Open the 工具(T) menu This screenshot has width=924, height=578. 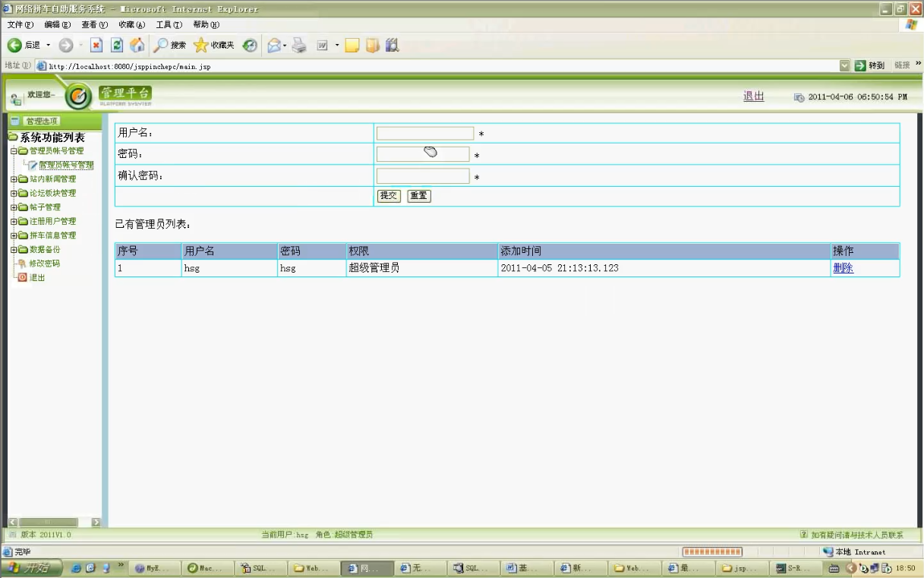(169, 25)
